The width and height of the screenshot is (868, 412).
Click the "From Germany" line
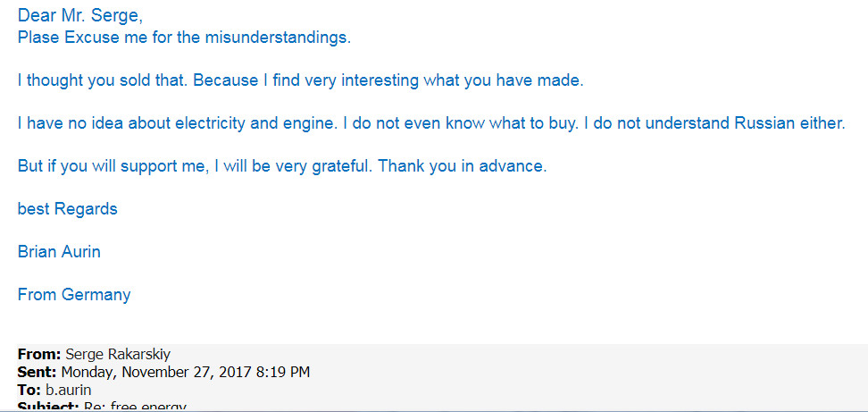click(x=74, y=295)
